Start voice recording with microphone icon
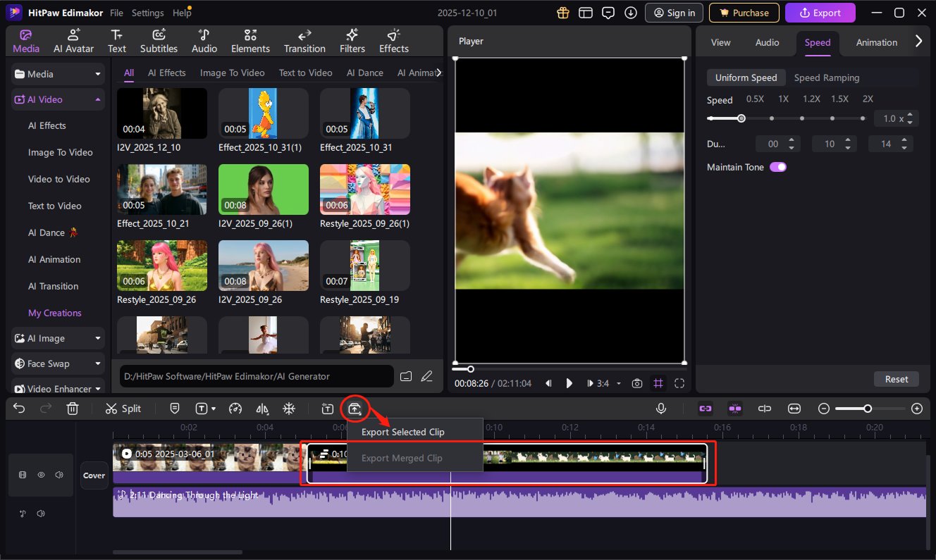 [661, 409]
